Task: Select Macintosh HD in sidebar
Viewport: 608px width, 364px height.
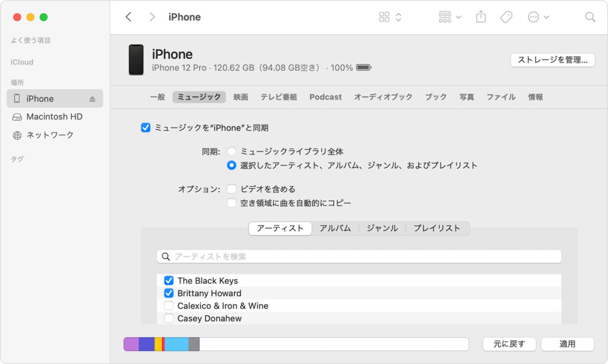Action: point(55,116)
